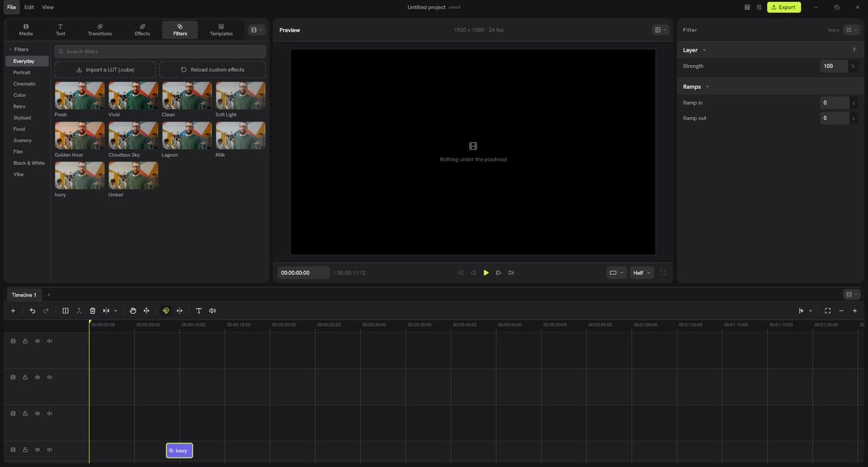Screen dimensions: 868x467
Task: Collapse the Layer section
Action: (x=704, y=50)
